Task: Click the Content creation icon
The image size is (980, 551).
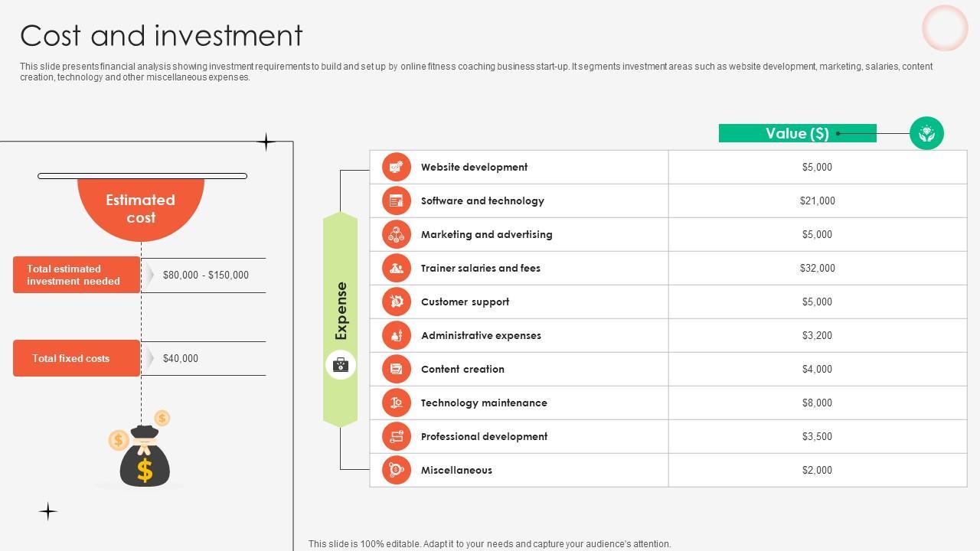Action: (396, 369)
